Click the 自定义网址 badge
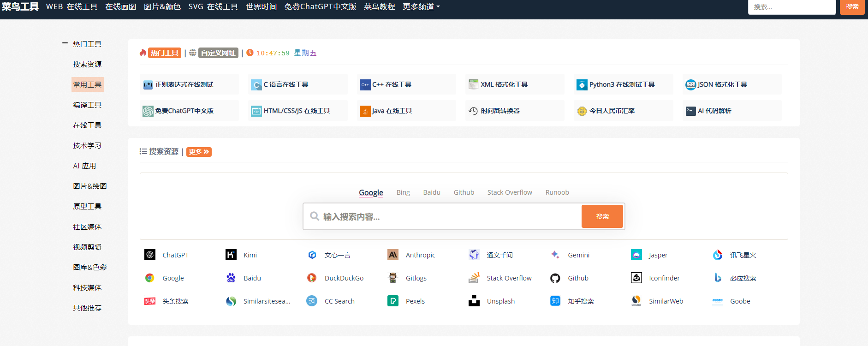 pos(218,53)
